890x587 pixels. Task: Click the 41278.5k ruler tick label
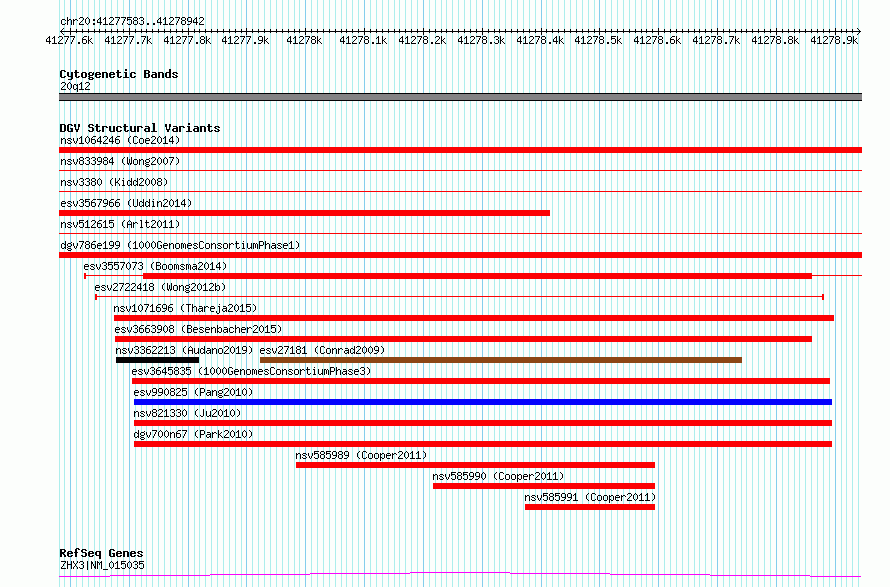tap(598, 40)
